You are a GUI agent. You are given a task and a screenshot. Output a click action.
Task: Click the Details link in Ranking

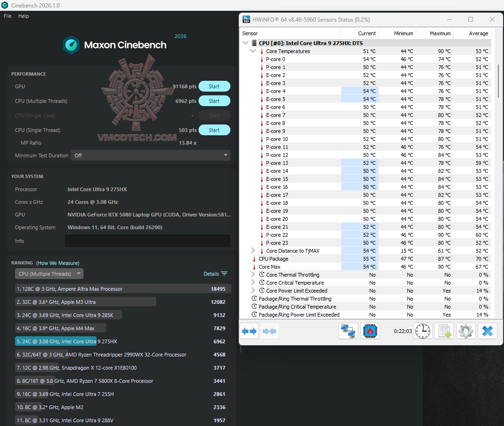211,274
